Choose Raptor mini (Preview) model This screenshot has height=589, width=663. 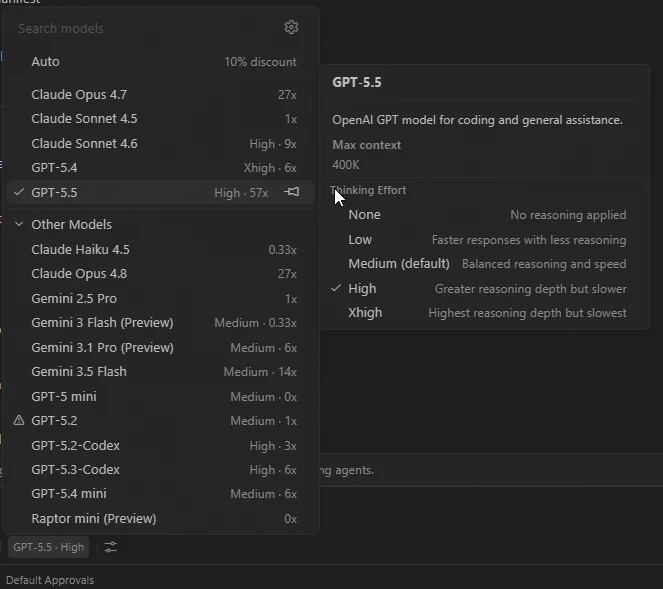pyautogui.click(x=161, y=519)
